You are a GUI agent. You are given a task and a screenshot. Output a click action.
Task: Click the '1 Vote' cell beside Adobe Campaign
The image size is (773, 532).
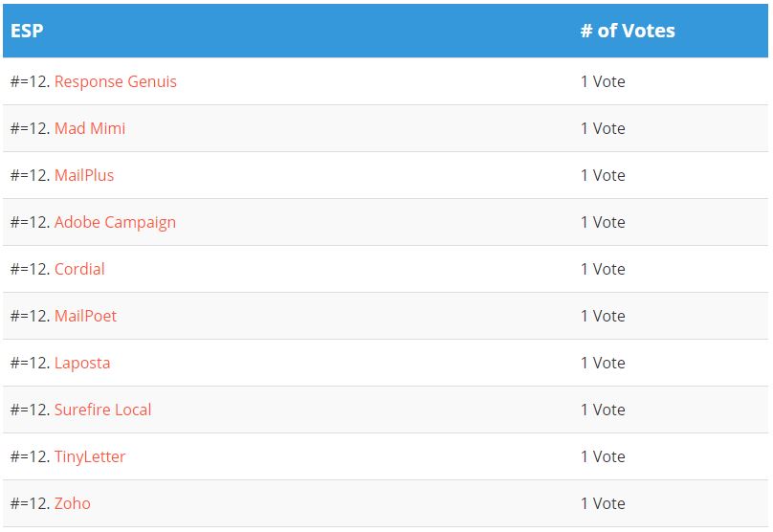[603, 222]
